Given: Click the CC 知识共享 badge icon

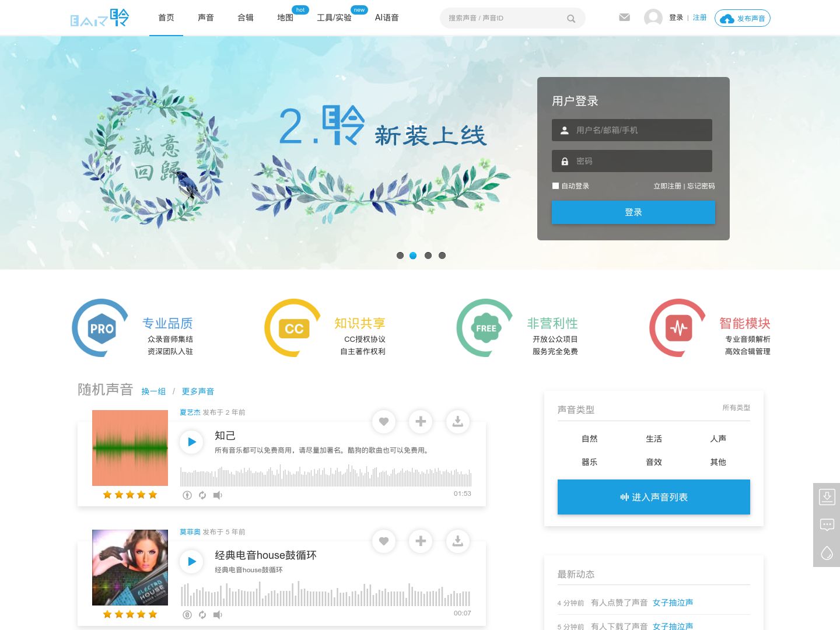Looking at the screenshot, I should (x=293, y=328).
